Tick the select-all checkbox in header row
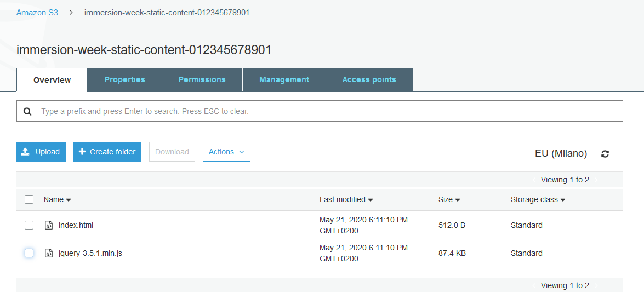This screenshot has width=644, height=304. point(29,200)
